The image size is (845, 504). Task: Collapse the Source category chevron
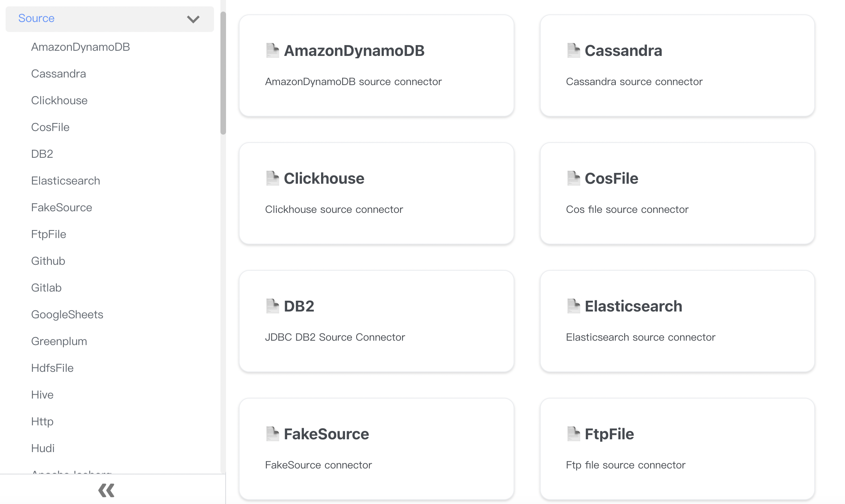[193, 19]
